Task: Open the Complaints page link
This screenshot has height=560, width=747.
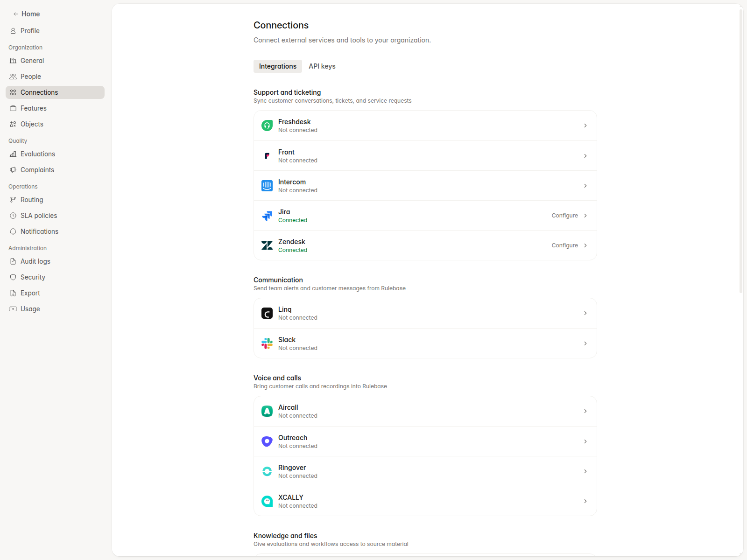Action: click(55, 170)
